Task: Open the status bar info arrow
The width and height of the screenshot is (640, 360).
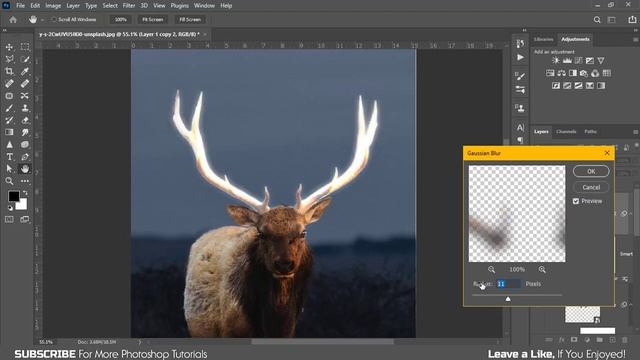Action: pos(140,342)
